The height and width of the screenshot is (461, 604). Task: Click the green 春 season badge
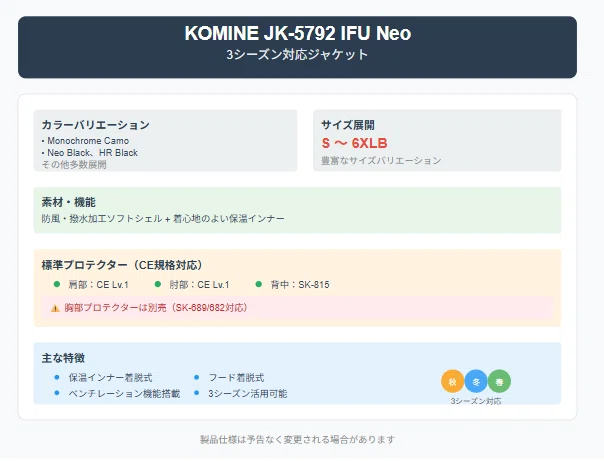coord(499,381)
